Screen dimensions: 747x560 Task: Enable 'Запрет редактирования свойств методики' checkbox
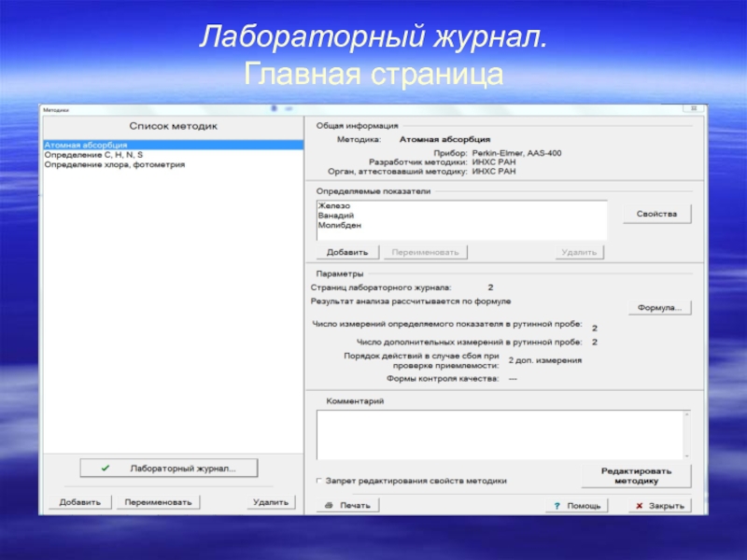pos(319,481)
